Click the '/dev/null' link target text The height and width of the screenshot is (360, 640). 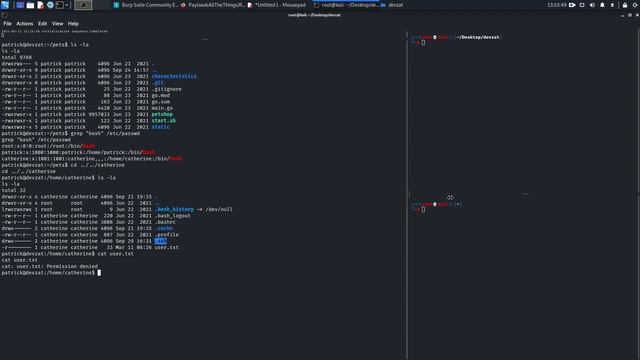(219, 209)
